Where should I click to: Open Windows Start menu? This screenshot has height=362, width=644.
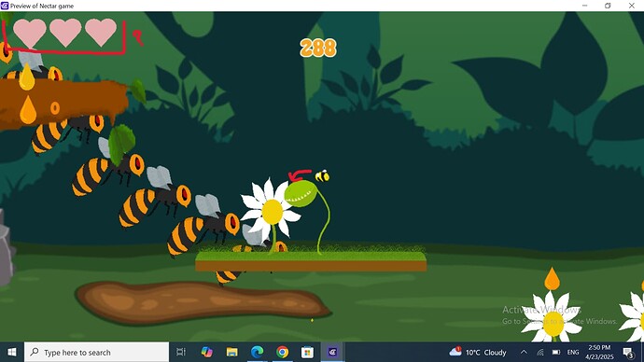point(12,352)
